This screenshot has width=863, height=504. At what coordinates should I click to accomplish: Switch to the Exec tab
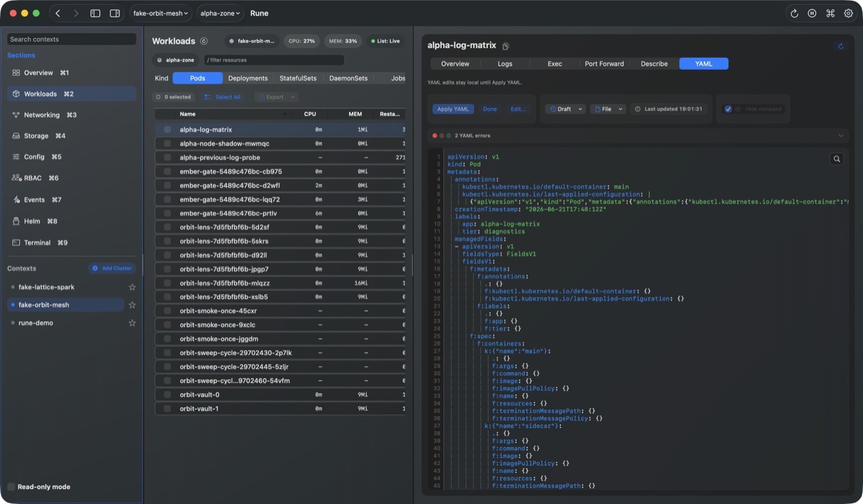point(555,64)
